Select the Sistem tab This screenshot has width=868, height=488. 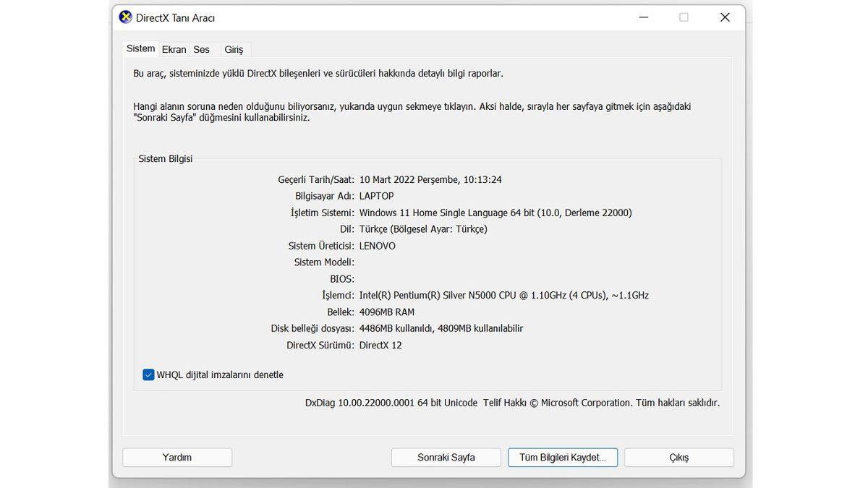click(140, 48)
